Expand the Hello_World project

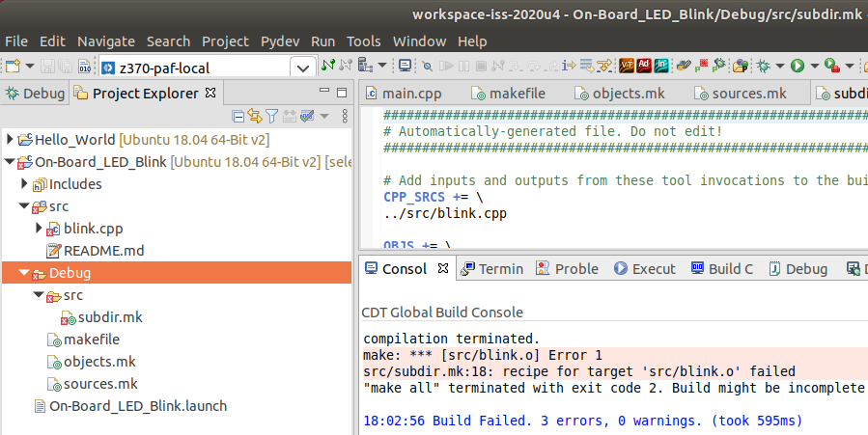pos(10,139)
